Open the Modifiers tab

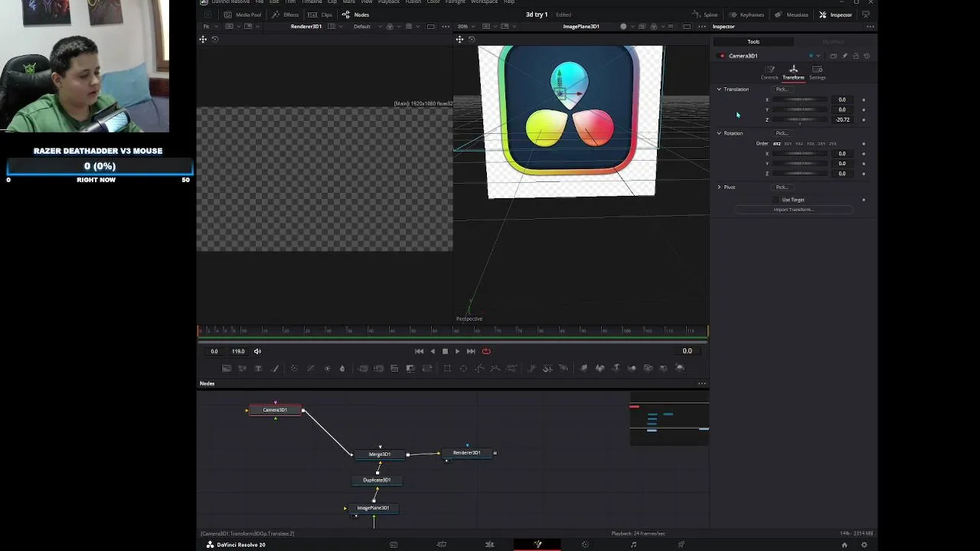pos(833,41)
